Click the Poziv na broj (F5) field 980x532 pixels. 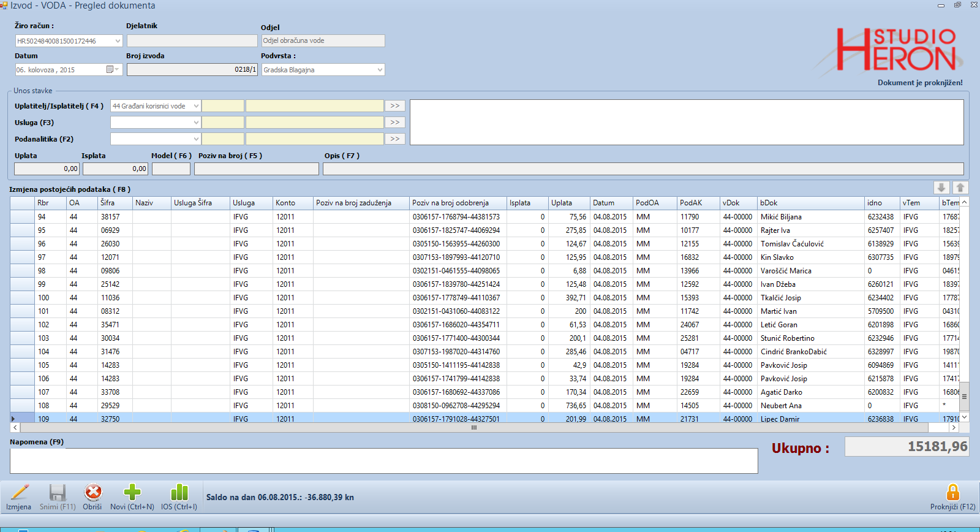[257, 169]
